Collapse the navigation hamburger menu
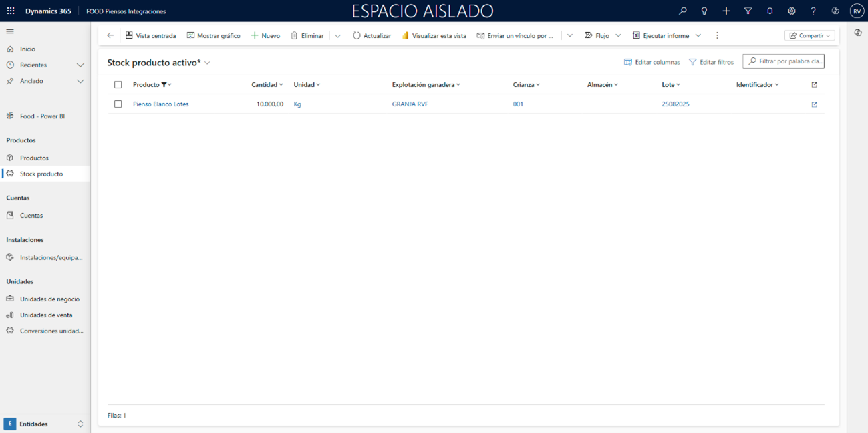This screenshot has height=433, width=868. [x=10, y=31]
